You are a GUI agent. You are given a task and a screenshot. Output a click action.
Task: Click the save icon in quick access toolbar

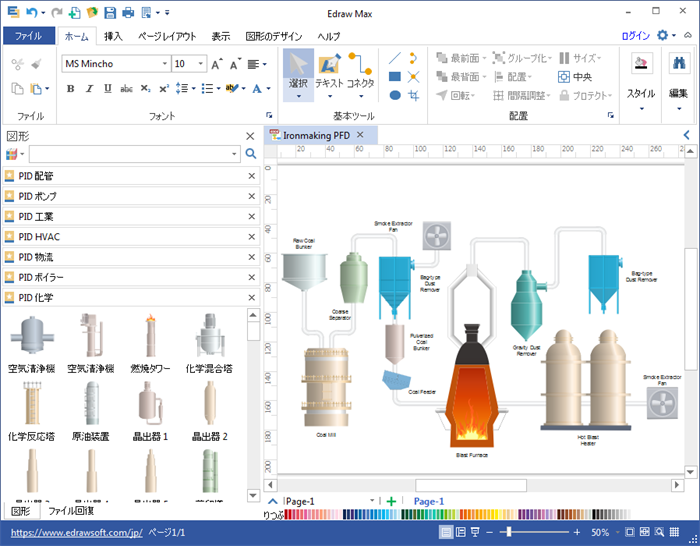[x=109, y=13]
